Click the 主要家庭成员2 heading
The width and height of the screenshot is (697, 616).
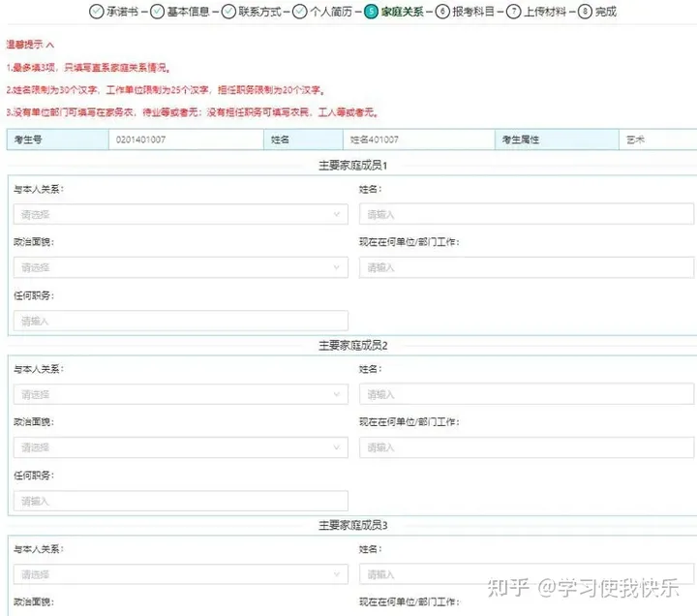pos(353,346)
